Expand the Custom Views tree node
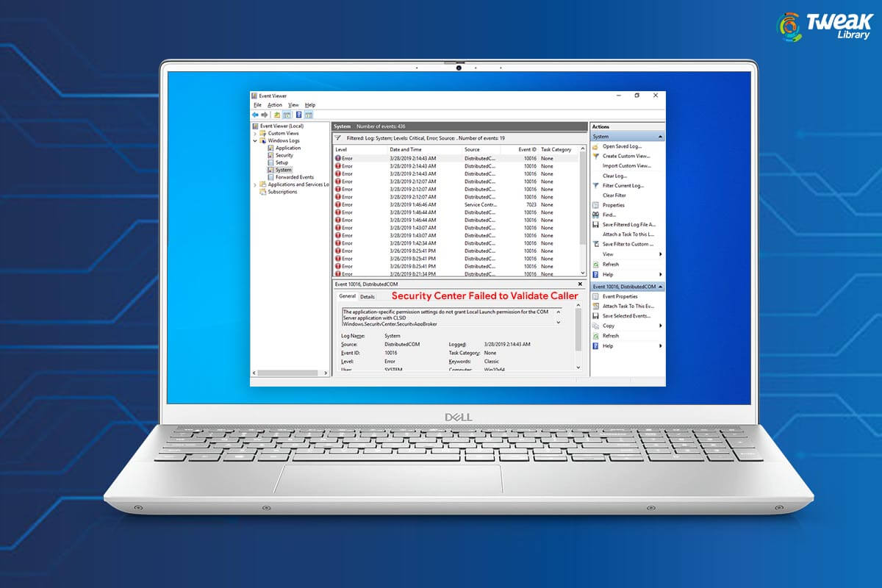The width and height of the screenshot is (882, 588). [254, 133]
